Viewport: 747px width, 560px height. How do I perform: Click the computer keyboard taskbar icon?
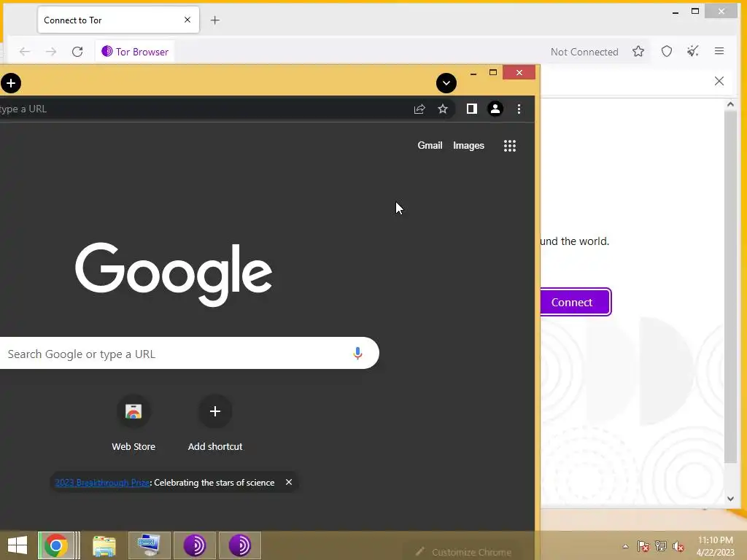pyautogui.click(x=149, y=545)
